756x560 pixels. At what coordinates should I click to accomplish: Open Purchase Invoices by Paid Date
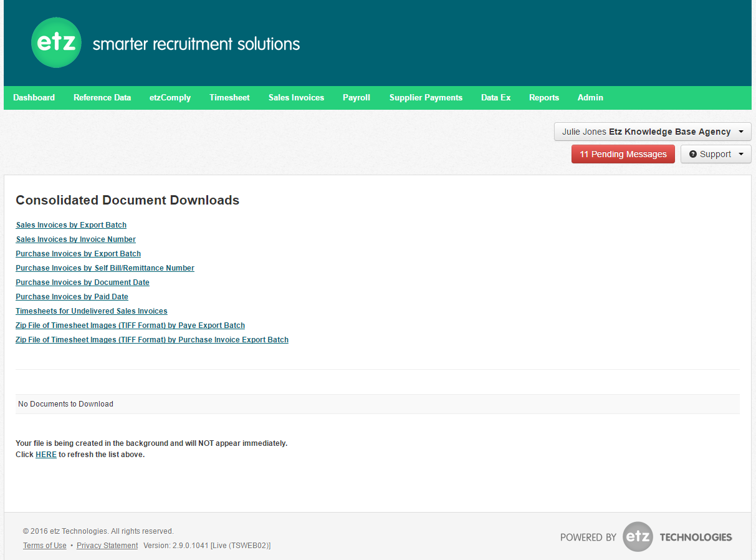(x=72, y=297)
